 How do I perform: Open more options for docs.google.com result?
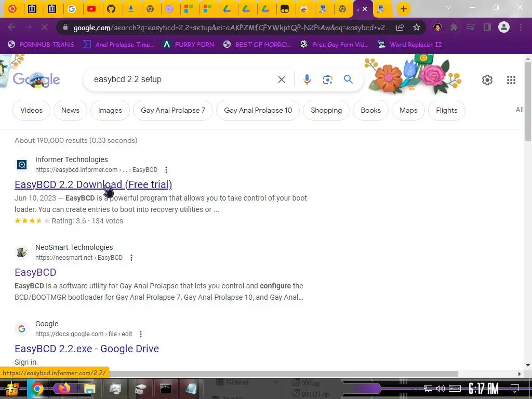(x=140, y=334)
